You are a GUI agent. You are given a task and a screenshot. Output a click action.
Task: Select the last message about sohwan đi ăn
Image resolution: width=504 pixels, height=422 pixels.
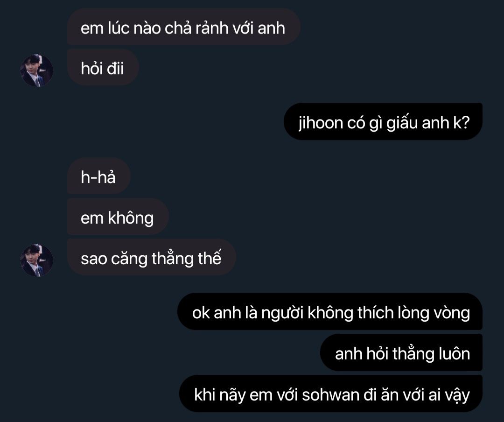pos(331,394)
